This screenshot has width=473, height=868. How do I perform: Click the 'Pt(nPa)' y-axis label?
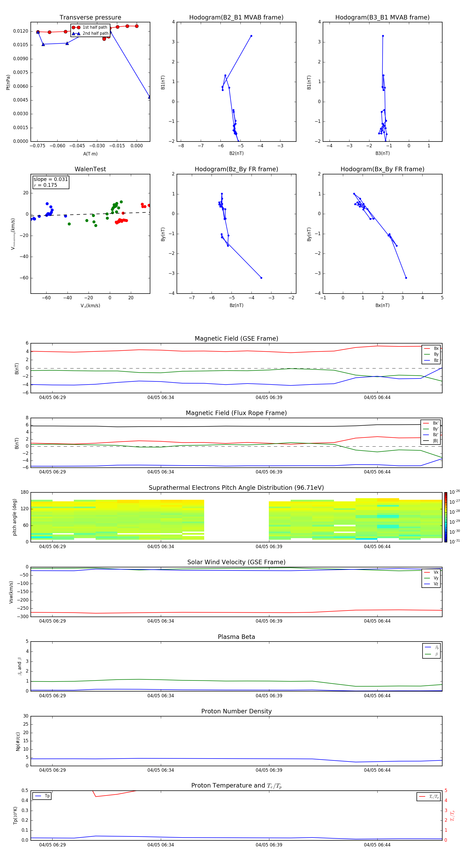point(8,82)
